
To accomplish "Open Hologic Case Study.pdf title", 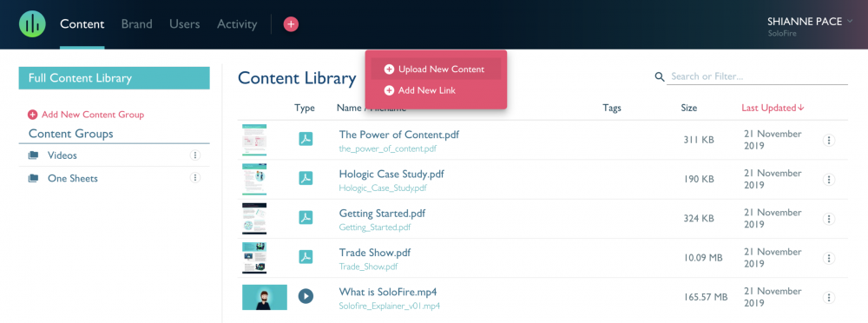I will point(391,174).
